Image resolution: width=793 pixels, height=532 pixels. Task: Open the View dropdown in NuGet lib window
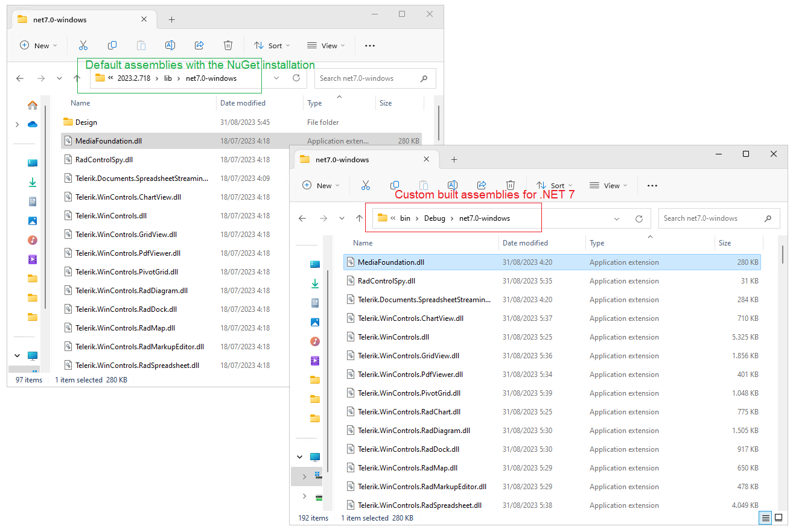click(326, 45)
